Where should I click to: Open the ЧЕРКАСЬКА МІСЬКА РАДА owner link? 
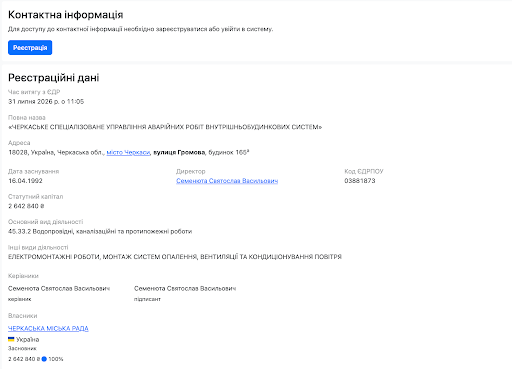48,328
